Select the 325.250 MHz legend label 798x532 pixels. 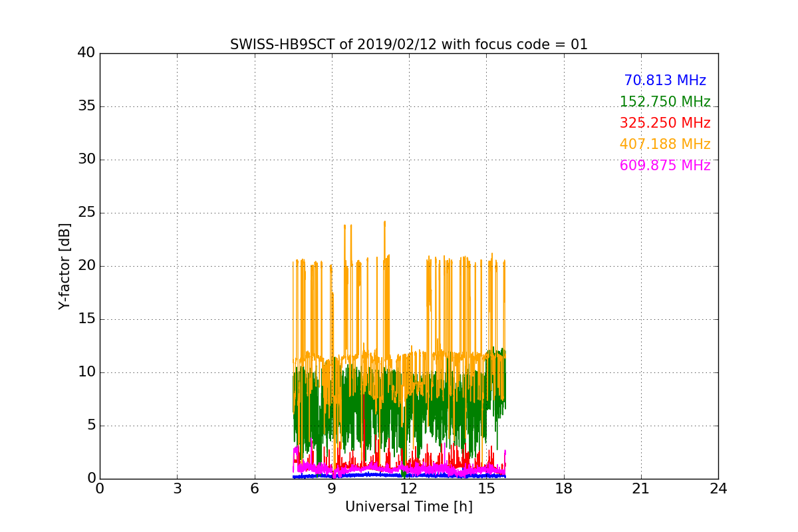665,123
